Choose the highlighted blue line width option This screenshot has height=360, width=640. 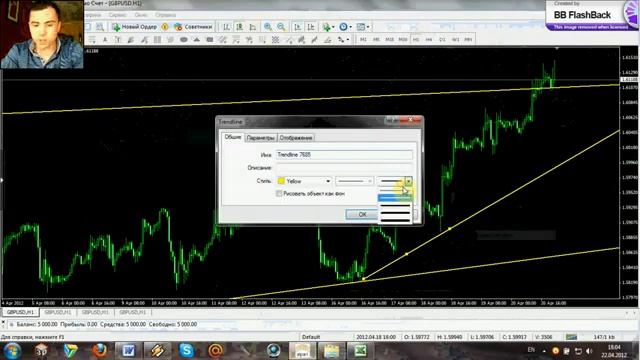(394, 198)
